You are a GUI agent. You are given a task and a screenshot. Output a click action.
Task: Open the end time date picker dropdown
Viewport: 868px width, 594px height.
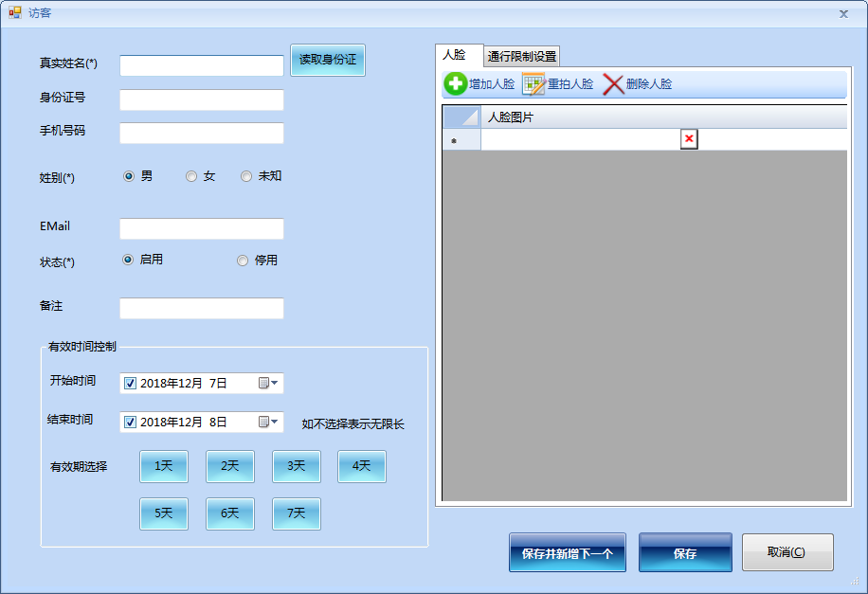268,423
